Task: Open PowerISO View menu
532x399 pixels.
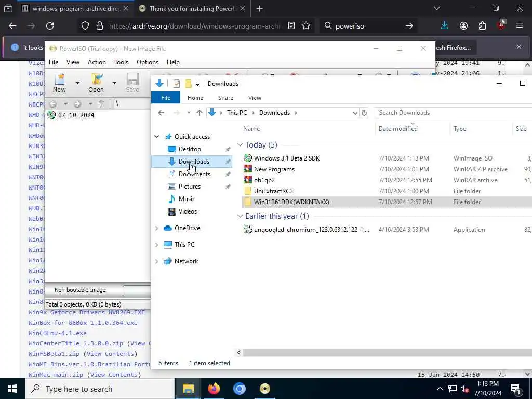Action: click(x=73, y=62)
